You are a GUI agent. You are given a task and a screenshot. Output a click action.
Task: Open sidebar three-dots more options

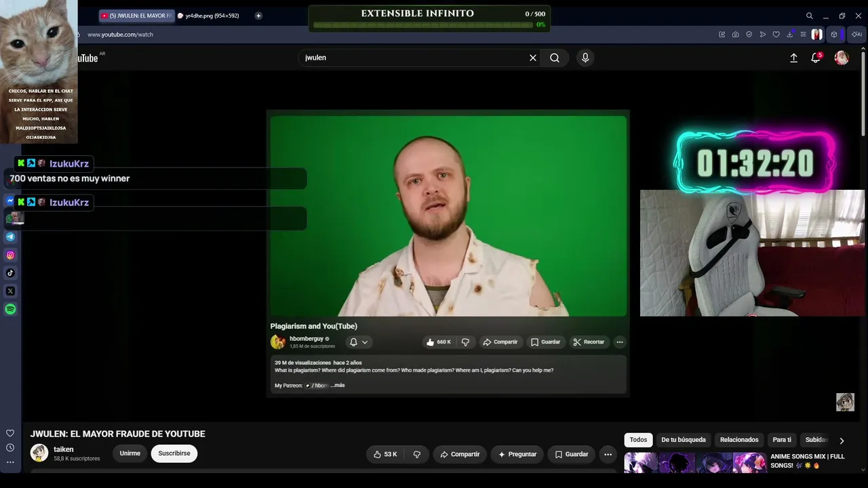point(10,462)
